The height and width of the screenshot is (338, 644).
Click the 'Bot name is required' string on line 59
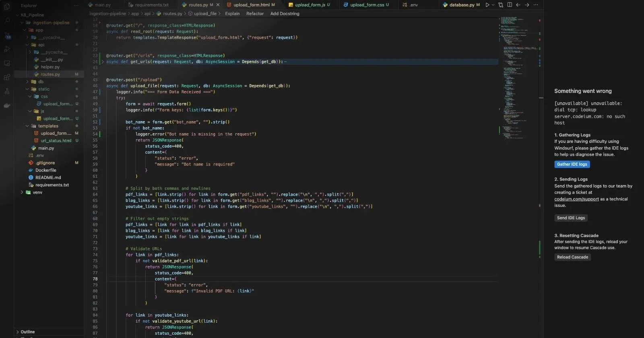click(208, 164)
